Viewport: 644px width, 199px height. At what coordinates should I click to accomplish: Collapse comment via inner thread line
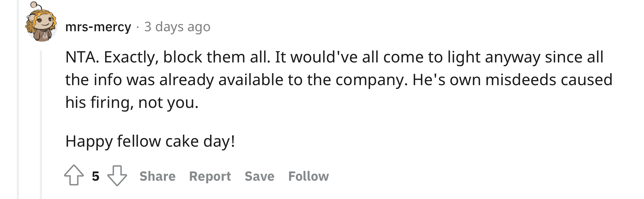[41, 125]
